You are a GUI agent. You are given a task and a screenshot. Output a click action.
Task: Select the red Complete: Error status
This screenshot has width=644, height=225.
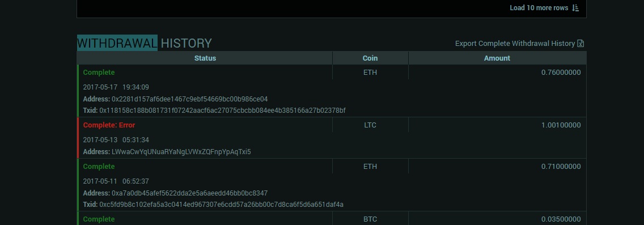(x=109, y=125)
